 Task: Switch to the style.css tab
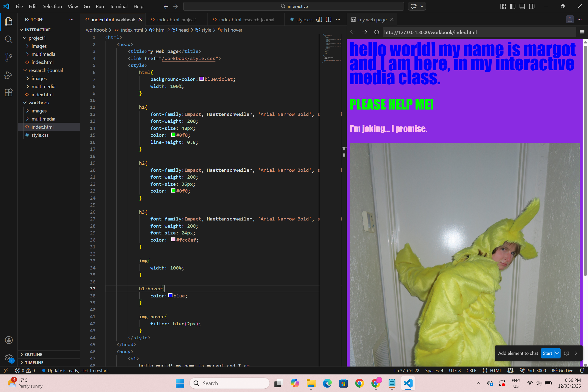pyautogui.click(x=305, y=20)
